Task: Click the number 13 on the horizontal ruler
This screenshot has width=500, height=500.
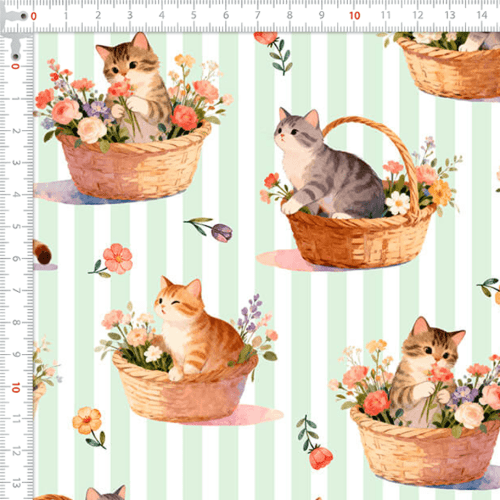Action: pos(450,15)
